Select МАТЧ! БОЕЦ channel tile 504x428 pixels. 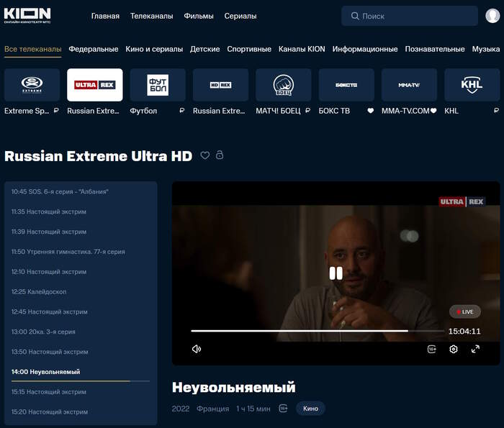284,85
